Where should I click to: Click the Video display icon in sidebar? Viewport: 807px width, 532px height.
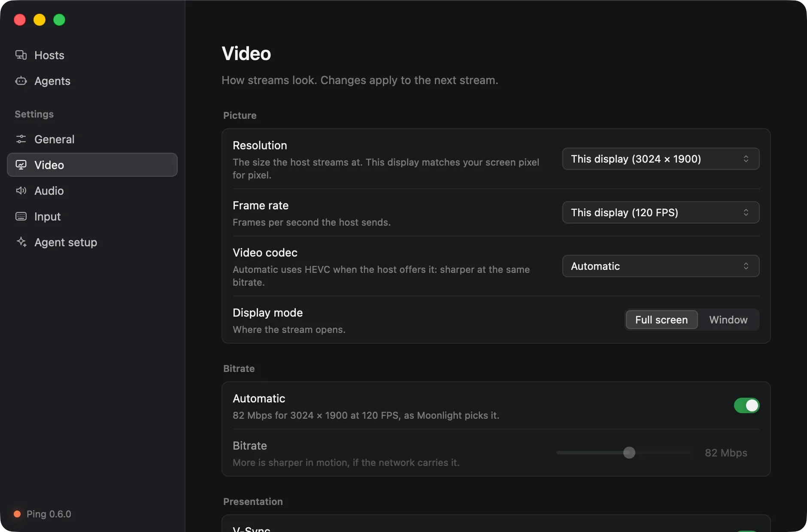(21, 165)
